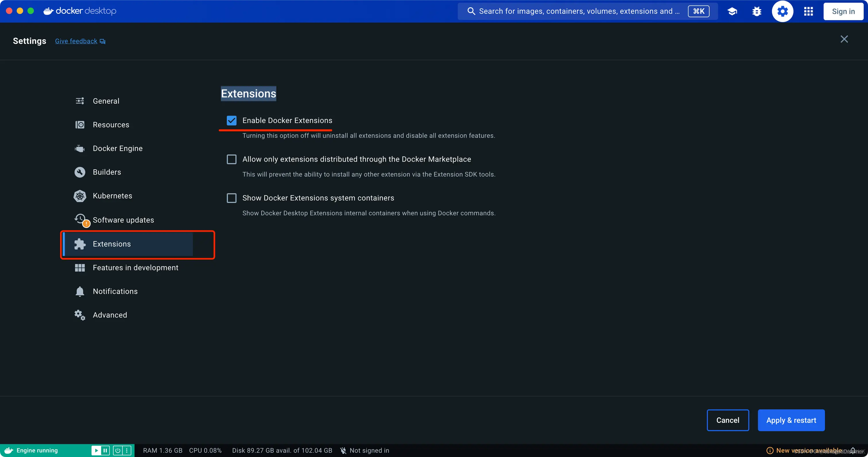Click the Apply & restart button
Viewport: 868px width, 457px height.
(791, 420)
